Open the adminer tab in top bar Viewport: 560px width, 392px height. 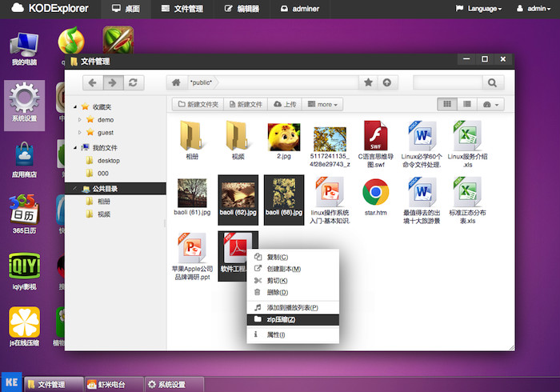(300, 9)
